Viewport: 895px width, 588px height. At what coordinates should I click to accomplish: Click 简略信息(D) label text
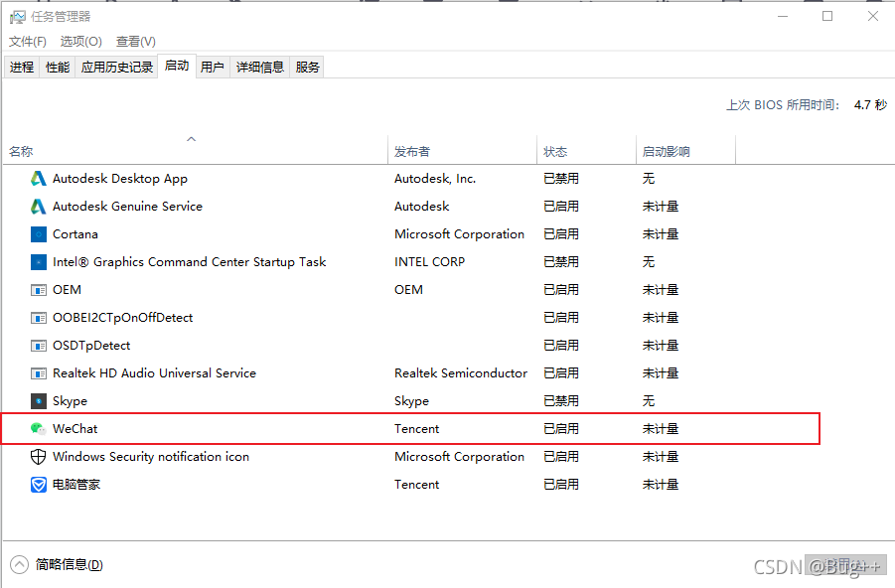click(x=70, y=564)
